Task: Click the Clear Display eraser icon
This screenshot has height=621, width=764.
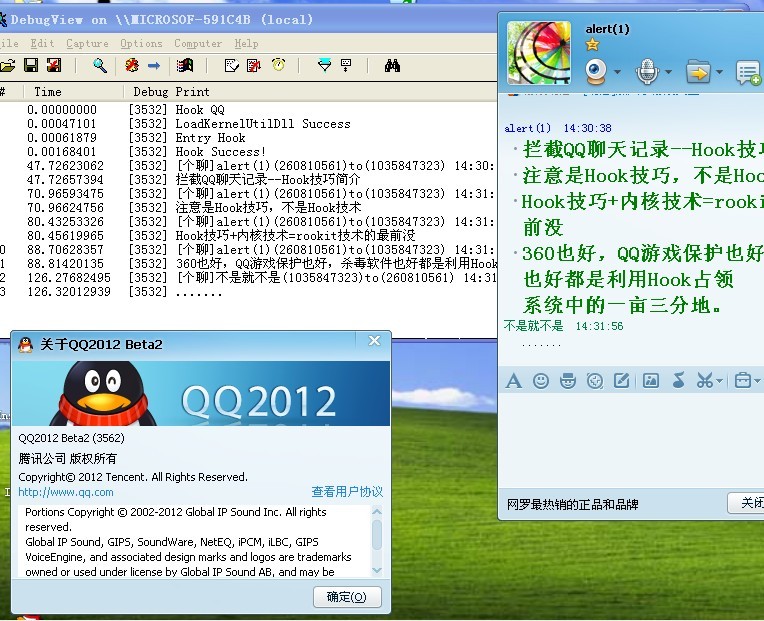Action: [231, 65]
